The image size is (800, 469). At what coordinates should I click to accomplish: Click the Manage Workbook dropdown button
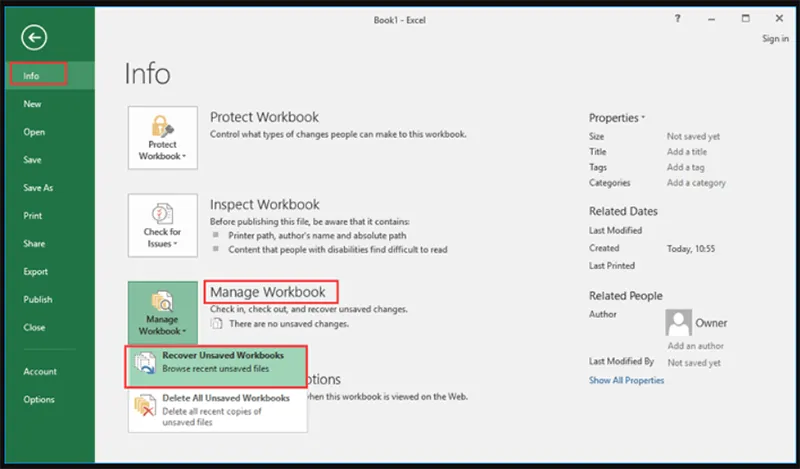coord(163,313)
